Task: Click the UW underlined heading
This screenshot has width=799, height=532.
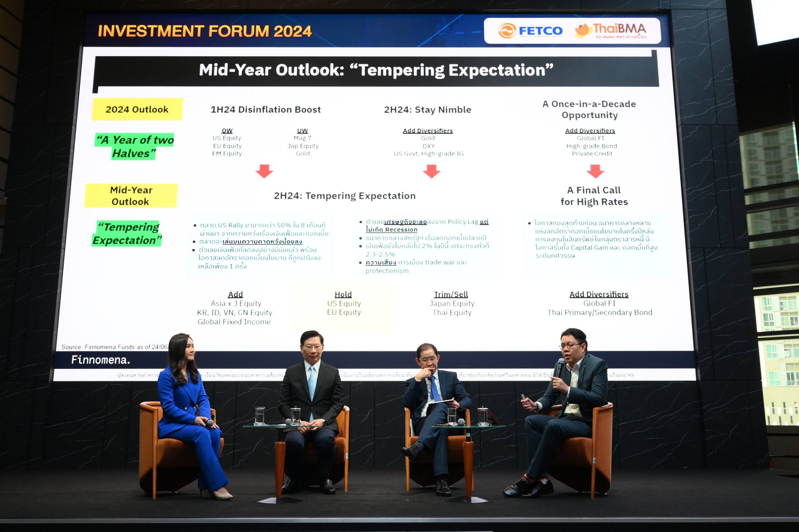Action: 302,131
